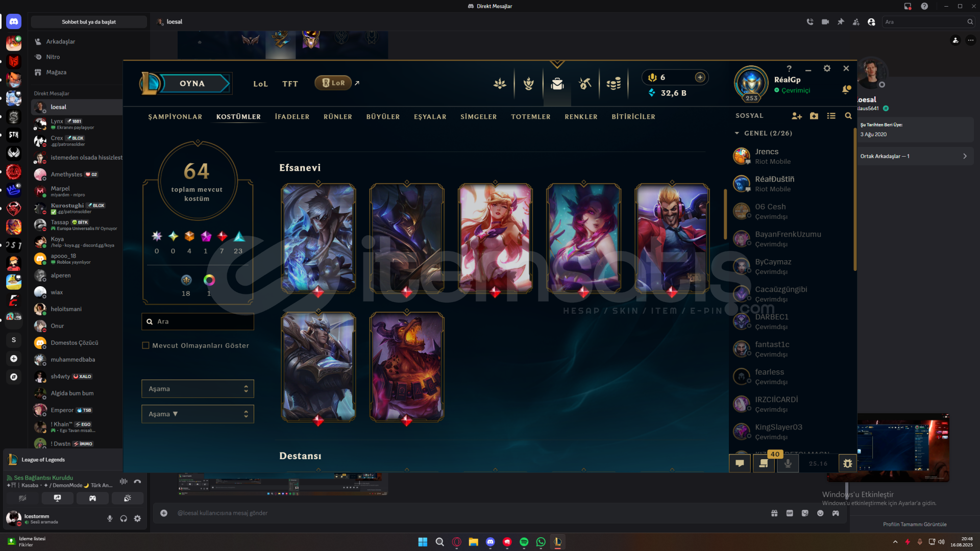The image size is (980, 551).
Task: Click the new folder icon in Sosyal panel
Action: [814, 116]
